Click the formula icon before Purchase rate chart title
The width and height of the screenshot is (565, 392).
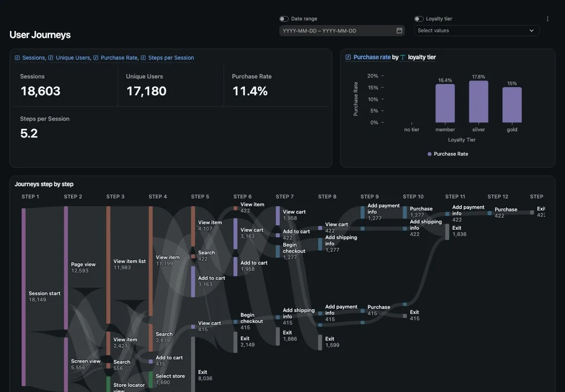tap(348, 57)
